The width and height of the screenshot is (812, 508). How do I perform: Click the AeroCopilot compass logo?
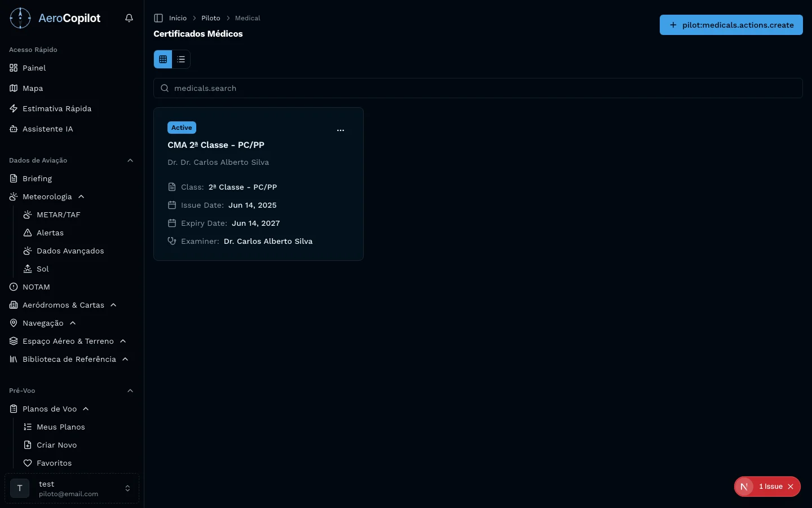(x=20, y=18)
